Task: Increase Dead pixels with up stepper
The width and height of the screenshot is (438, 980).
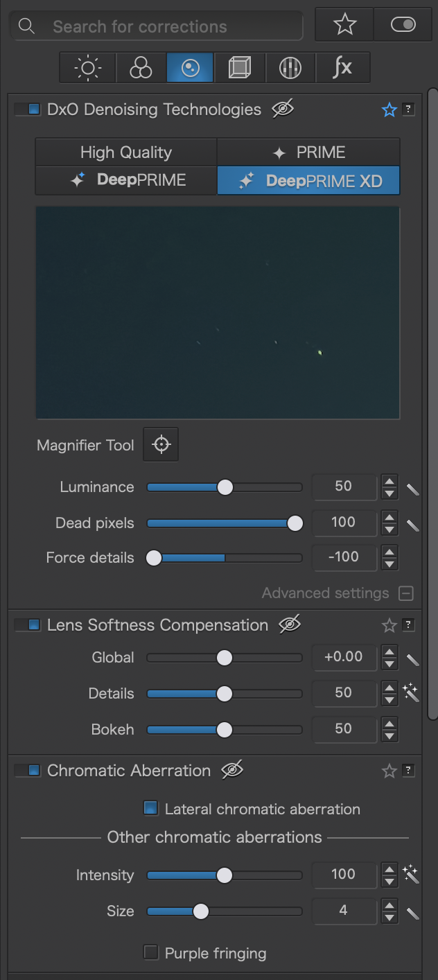Action: tap(389, 517)
